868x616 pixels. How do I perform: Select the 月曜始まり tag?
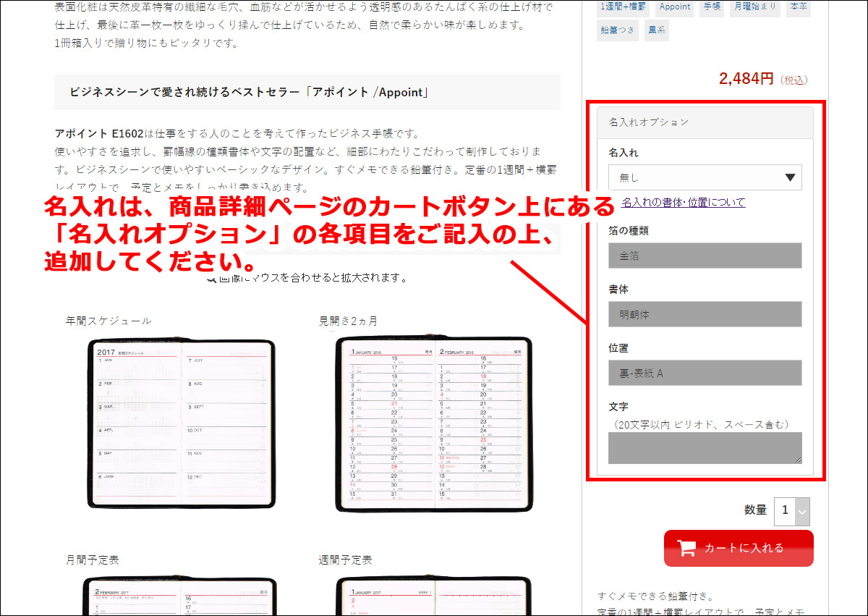755,7
